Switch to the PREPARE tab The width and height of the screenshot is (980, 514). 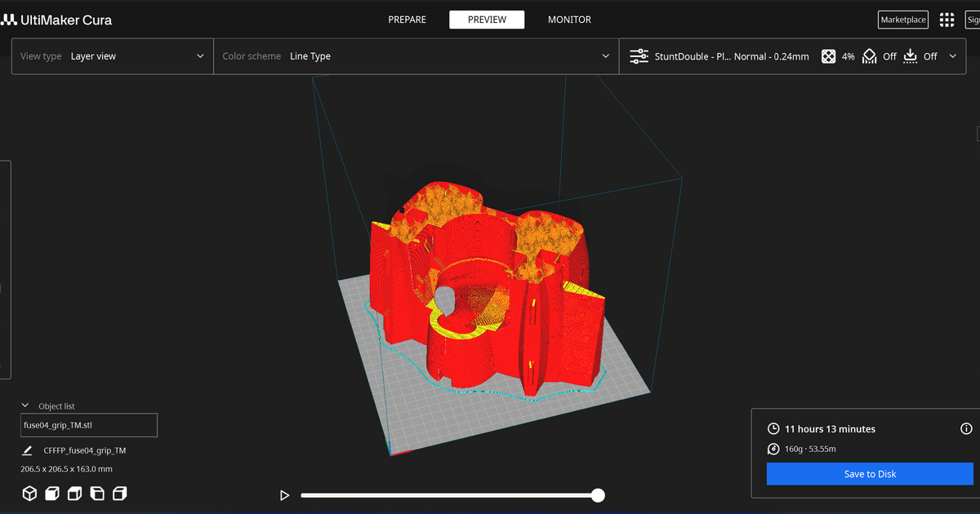407,19
